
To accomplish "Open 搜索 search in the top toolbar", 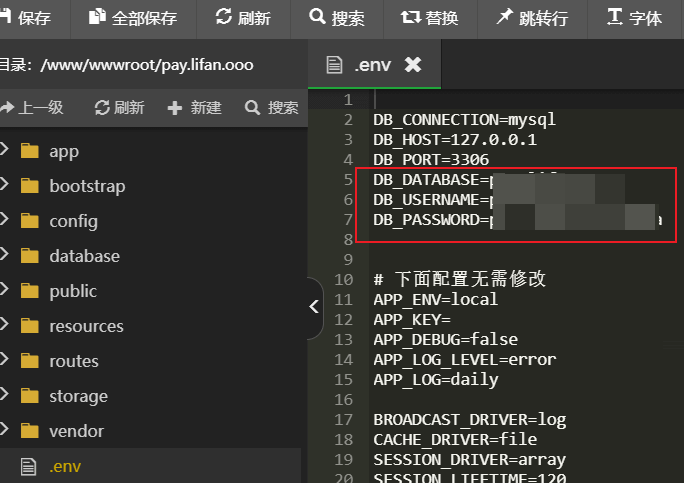I will pos(337,18).
